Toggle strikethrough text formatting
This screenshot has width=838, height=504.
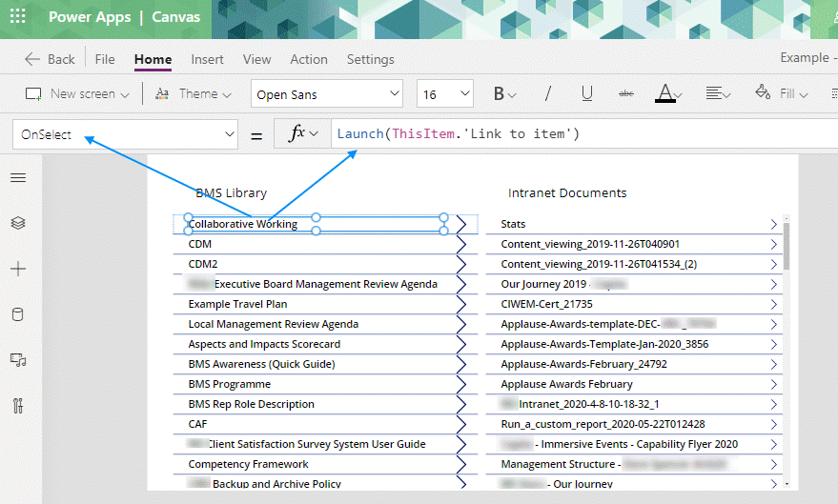click(x=626, y=93)
